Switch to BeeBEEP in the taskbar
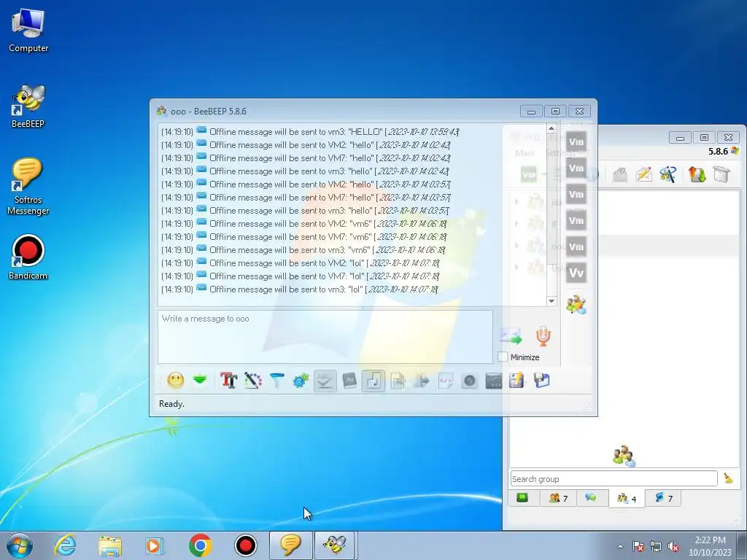 [x=335, y=545]
